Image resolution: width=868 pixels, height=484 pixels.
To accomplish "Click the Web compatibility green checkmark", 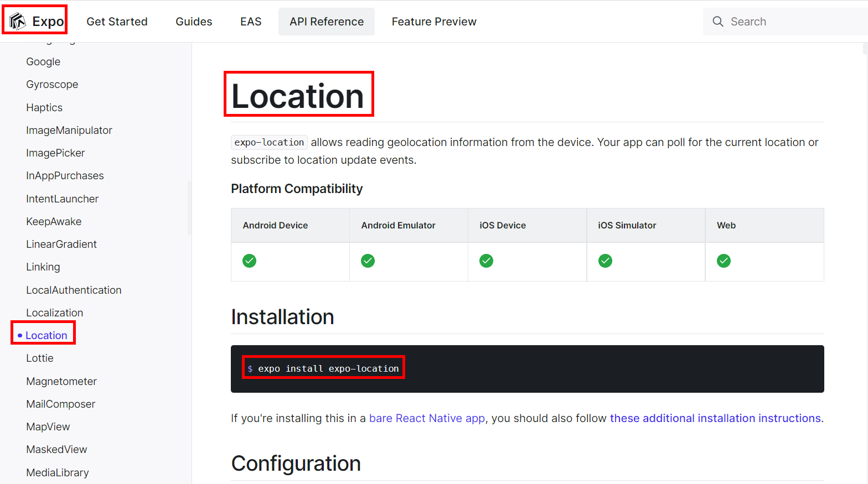I will pyautogui.click(x=724, y=261).
